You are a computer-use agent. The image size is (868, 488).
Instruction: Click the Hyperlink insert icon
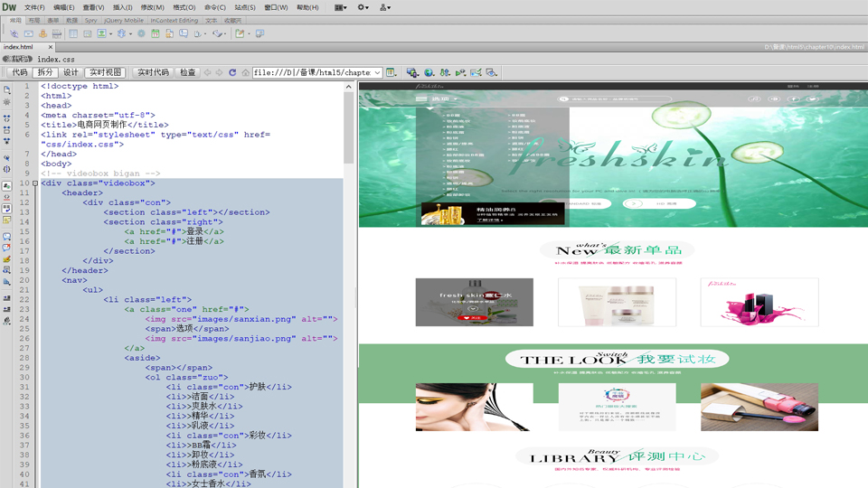pos(14,33)
